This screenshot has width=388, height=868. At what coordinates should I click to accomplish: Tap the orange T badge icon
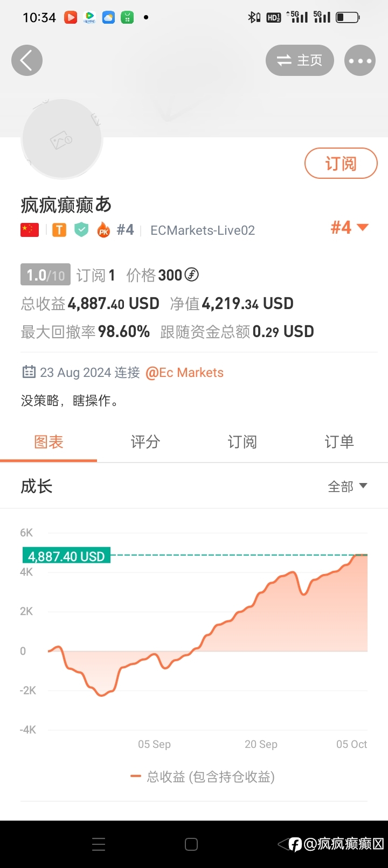(59, 230)
